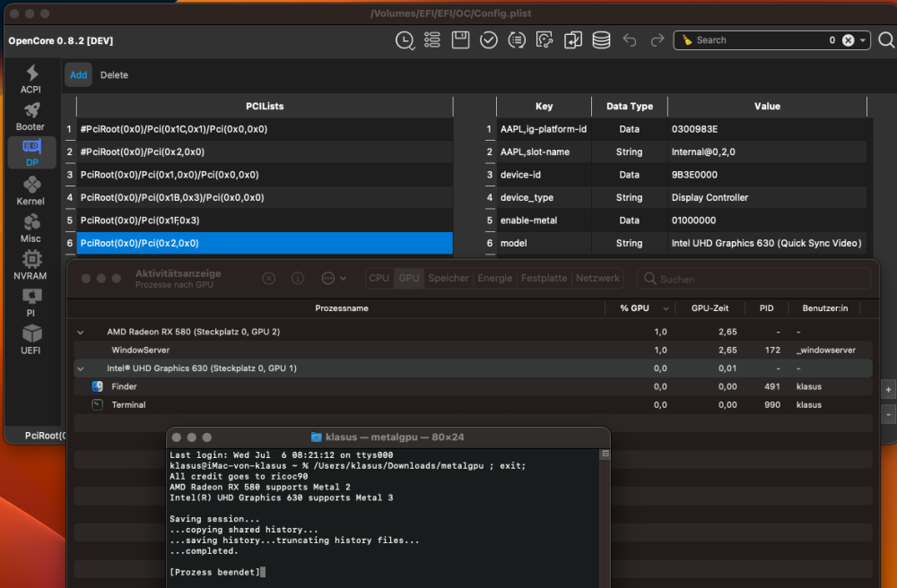Open the search field dropdown arrow
This screenshot has width=897, height=588.
863,40
